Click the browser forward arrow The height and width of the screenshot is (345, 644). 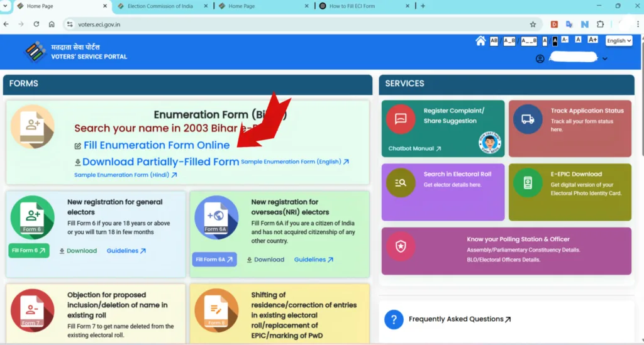click(21, 25)
